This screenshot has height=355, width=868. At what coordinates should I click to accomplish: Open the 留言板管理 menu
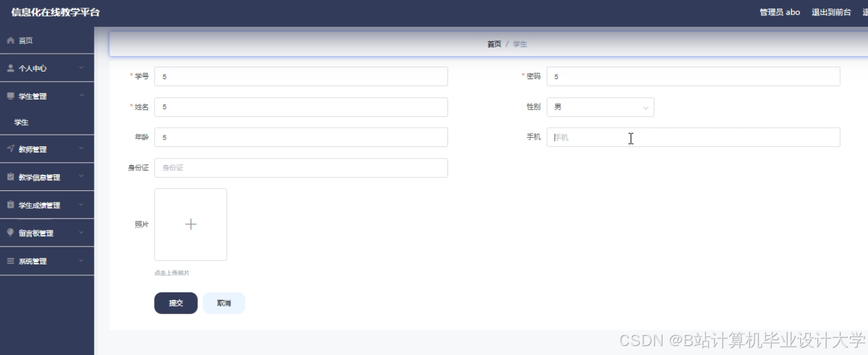[x=47, y=233]
